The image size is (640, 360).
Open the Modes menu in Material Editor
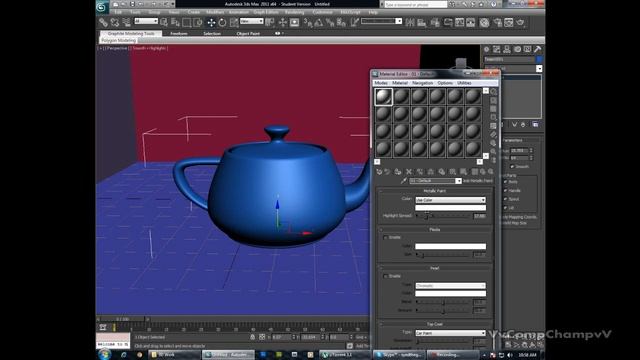point(381,83)
